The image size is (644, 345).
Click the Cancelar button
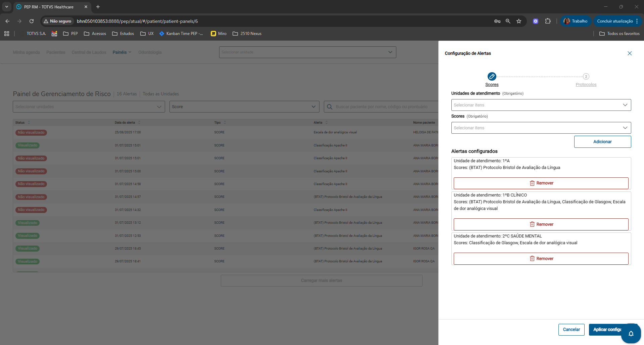pyautogui.click(x=571, y=330)
